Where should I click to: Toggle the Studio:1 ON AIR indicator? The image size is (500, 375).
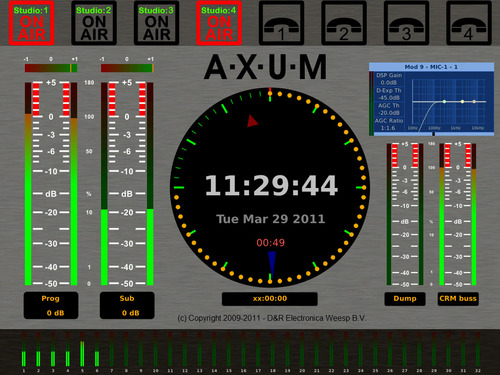click(31, 23)
